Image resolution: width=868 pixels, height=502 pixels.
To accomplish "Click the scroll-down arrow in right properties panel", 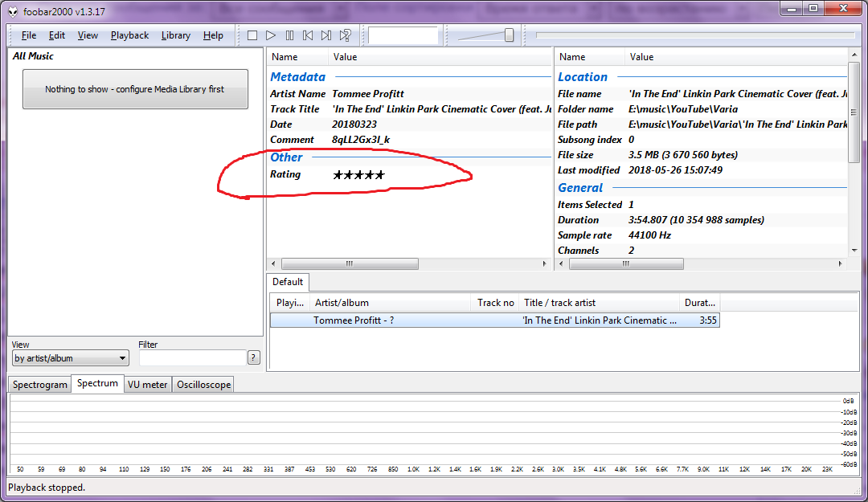I will [x=854, y=250].
